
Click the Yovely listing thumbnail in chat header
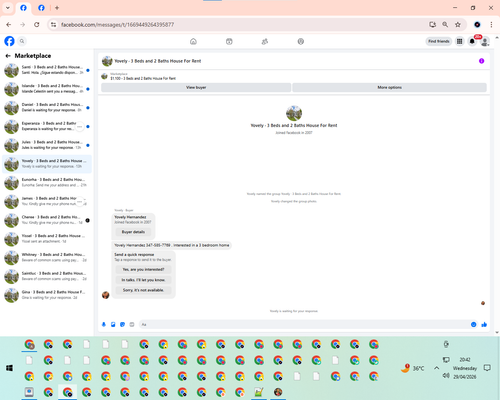click(x=107, y=61)
